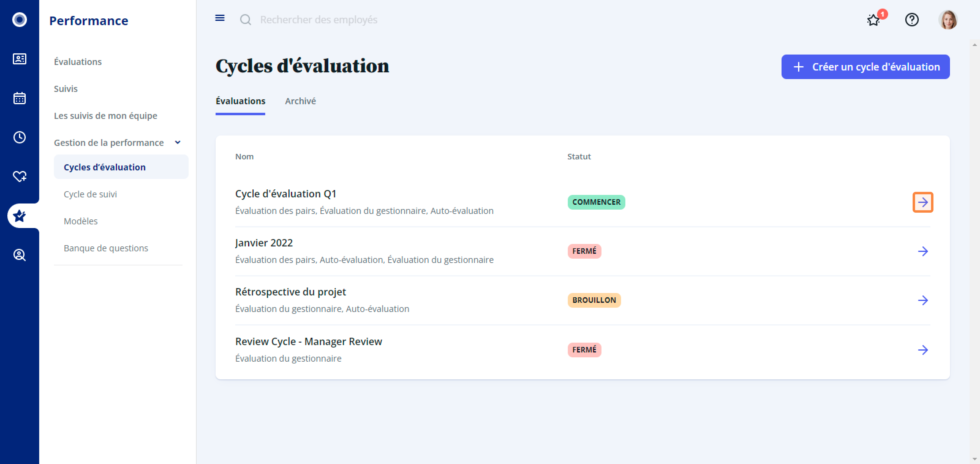Select the Performance star icon
The width and height of the screenshot is (980, 464).
[19, 216]
